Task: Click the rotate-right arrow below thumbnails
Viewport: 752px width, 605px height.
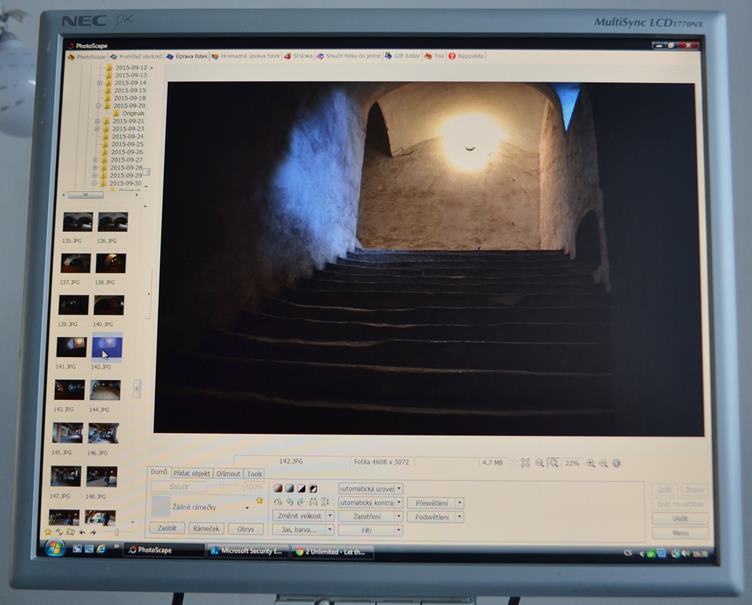Action: point(93,532)
